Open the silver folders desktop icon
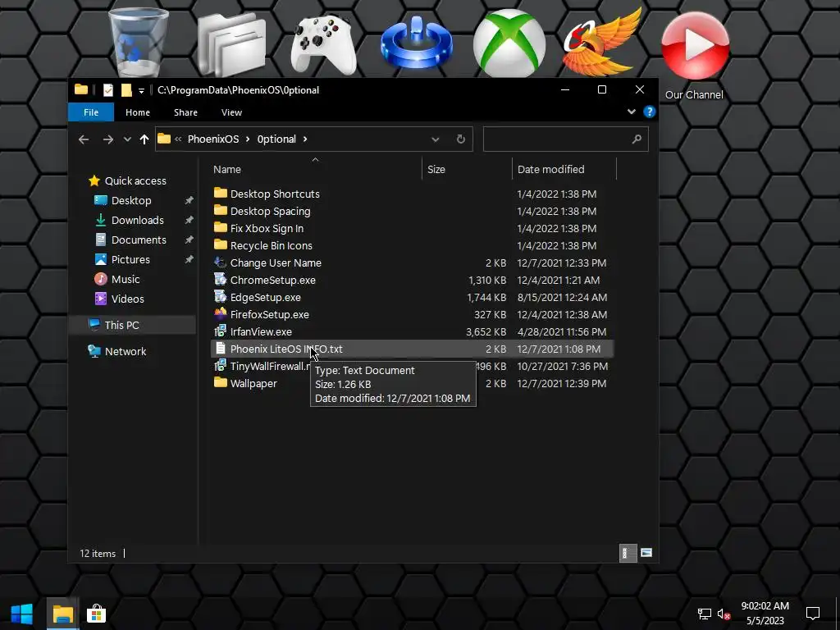The height and width of the screenshot is (630, 840). (x=231, y=44)
